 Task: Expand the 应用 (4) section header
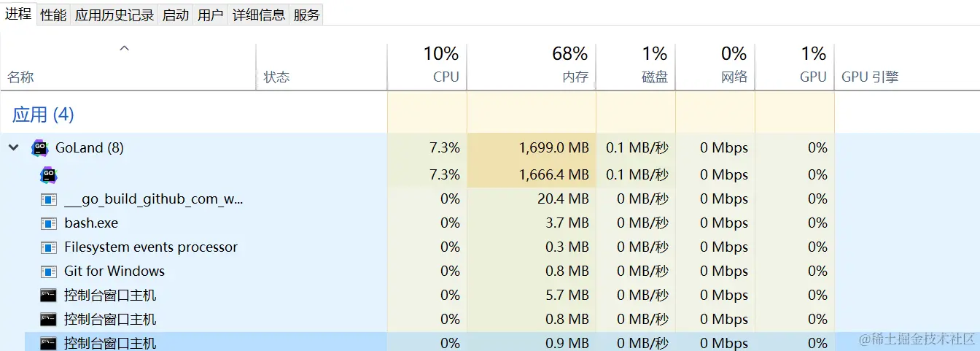[x=43, y=115]
